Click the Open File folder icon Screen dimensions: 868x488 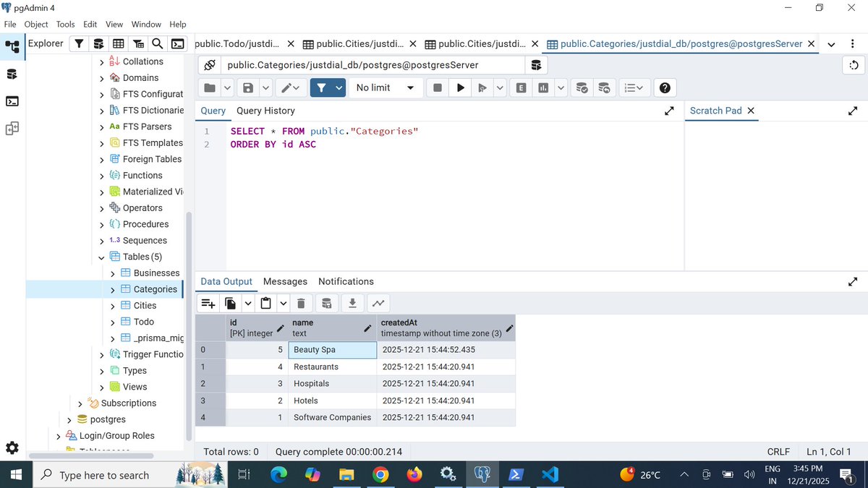210,87
